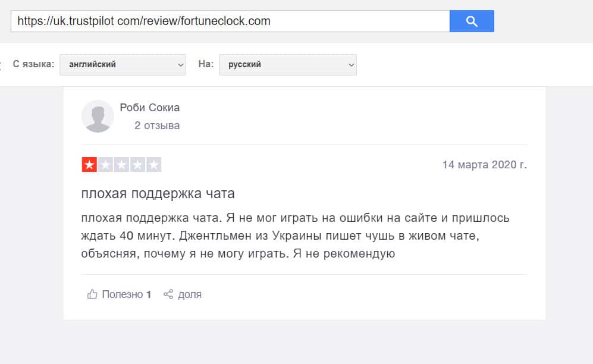This screenshot has height=364, width=593.
Task: Click the review date 14 марта 2020 г.
Action: (484, 165)
